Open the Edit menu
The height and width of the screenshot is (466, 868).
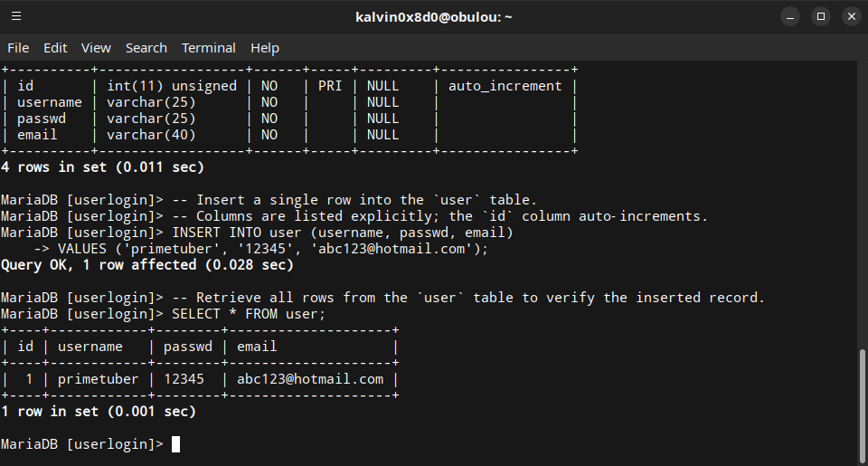click(x=55, y=48)
